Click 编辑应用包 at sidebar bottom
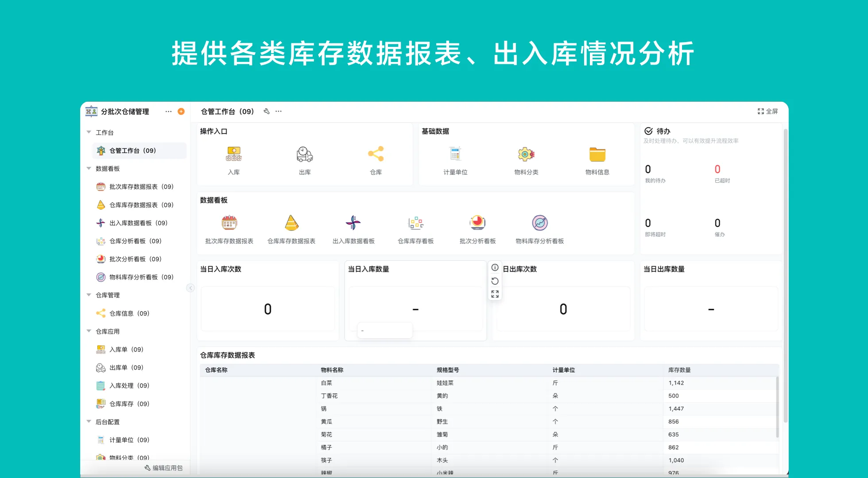 point(163,468)
